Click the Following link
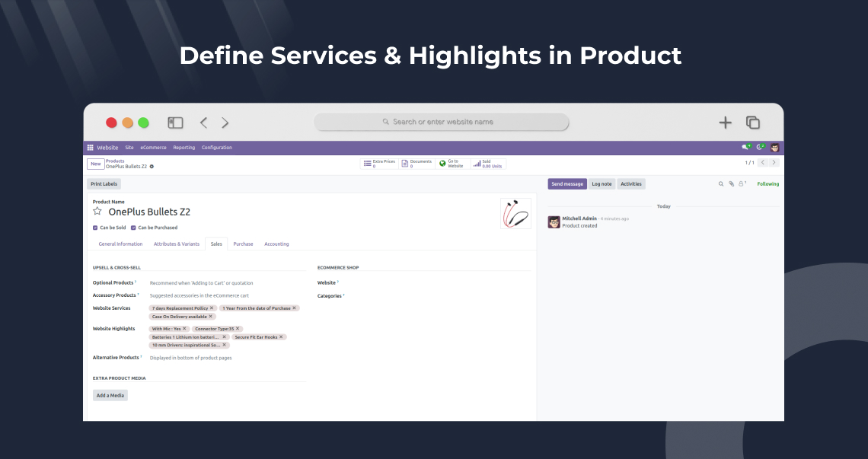Screen dimensions: 868x459 click(x=767, y=183)
